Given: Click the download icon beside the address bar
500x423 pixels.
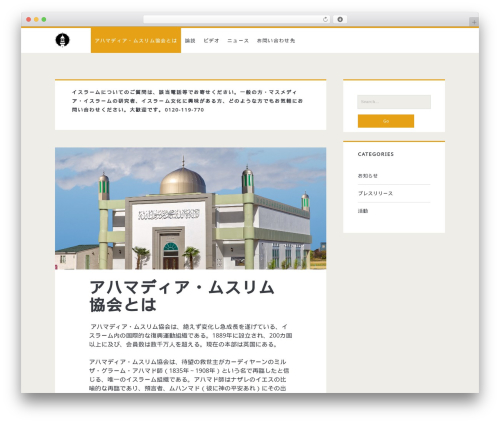Looking at the screenshot, I should [340, 20].
